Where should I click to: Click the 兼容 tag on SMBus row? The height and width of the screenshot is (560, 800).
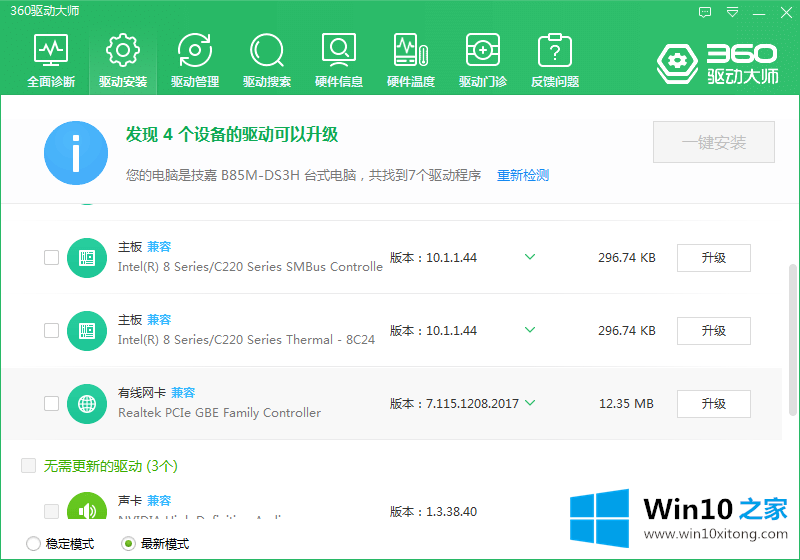click(159, 247)
